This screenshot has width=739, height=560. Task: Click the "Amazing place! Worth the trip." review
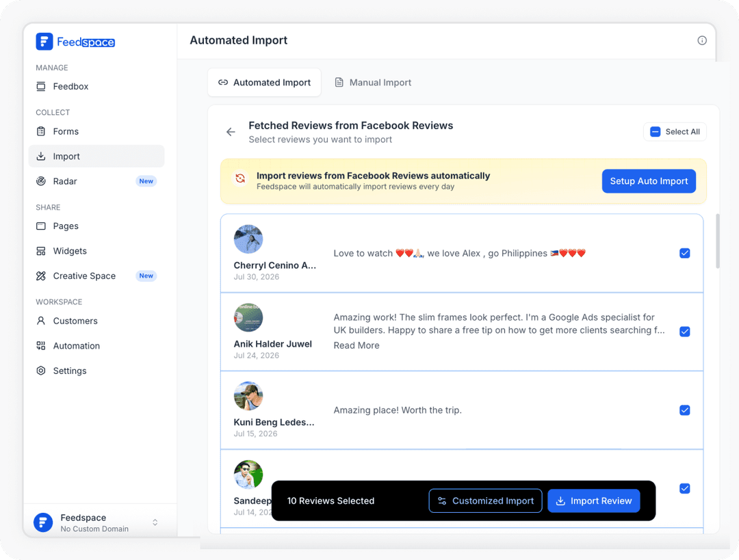[398, 410]
